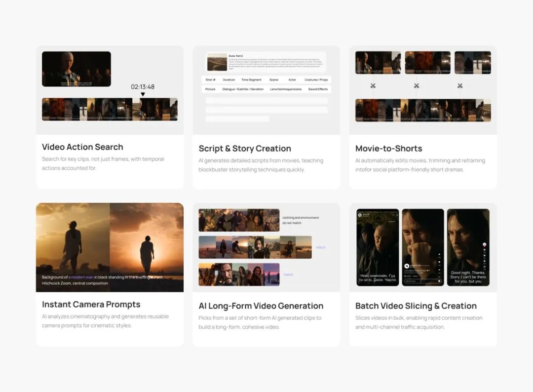533x392 pixels.
Task: Select the Dialogue / Subtitle / Narration tag
Action: [243, 89]
